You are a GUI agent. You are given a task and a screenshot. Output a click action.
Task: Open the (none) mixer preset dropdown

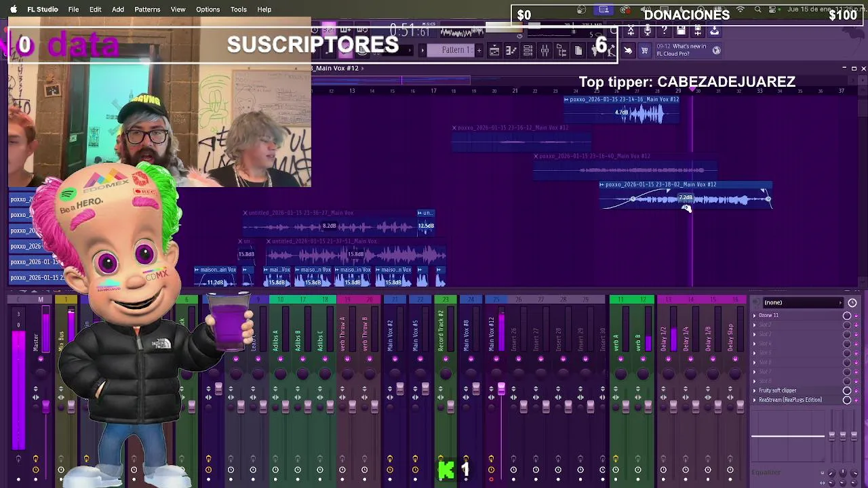pyautogui.click(x=803, y=303)
